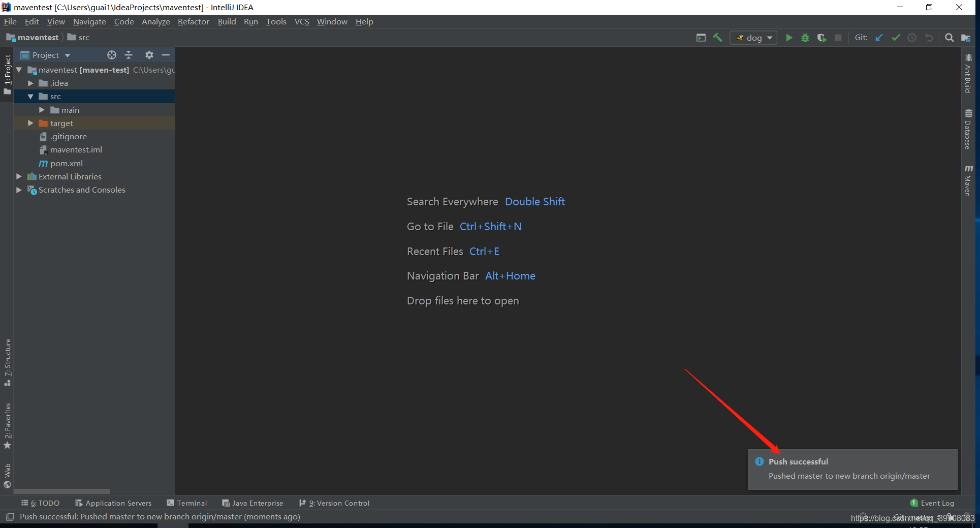Open the Database side panel
Screen dimensions: 980x528
968,130
